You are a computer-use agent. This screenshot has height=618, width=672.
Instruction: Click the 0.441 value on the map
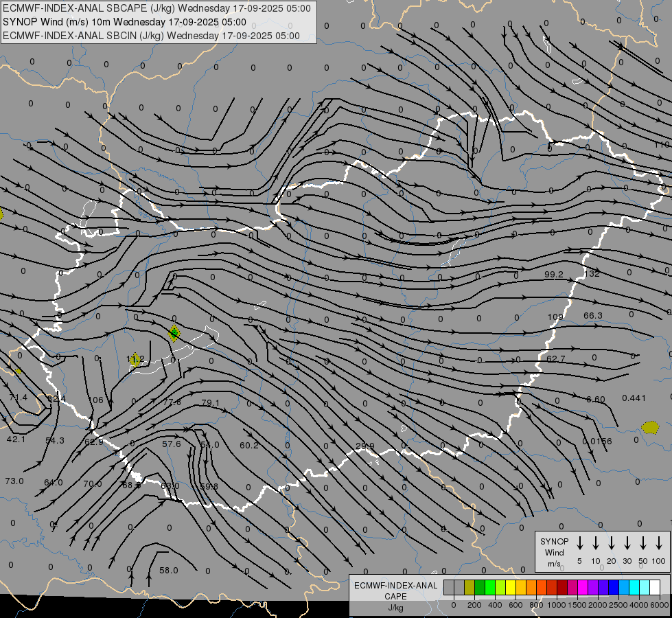[634, 398]
